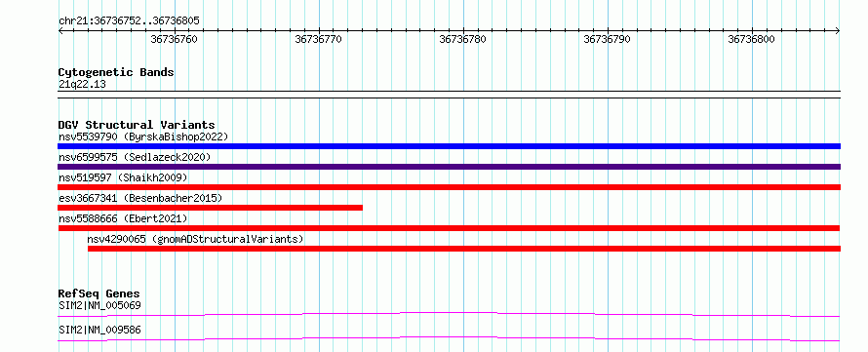Click the 21q22.13 band label
868x352 pixels.
pos(82,85)
